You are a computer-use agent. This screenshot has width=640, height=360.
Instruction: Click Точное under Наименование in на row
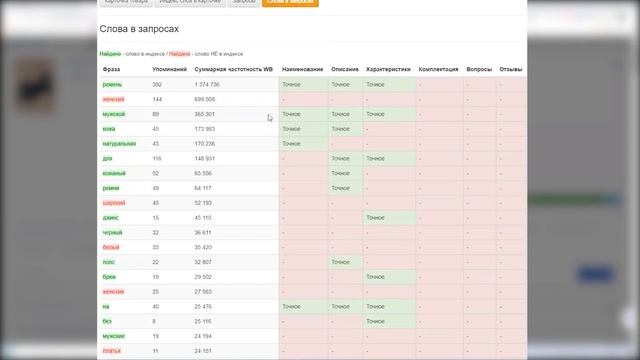pyautogui.click(x=291, y=307)
